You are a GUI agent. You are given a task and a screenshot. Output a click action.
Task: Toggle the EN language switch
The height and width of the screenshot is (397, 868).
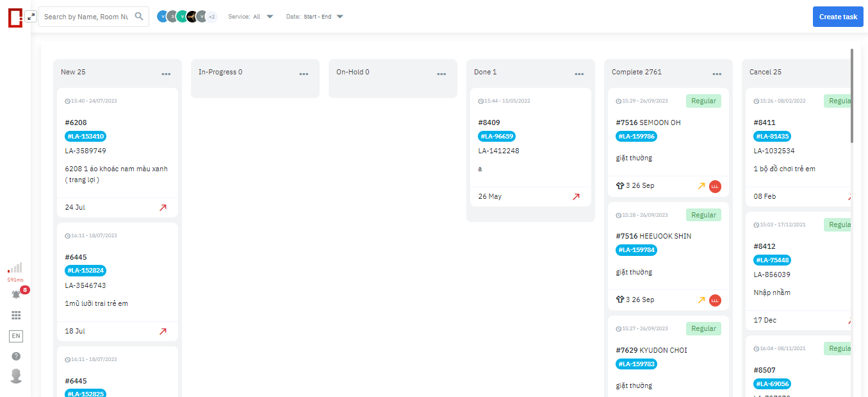[16, 336]
